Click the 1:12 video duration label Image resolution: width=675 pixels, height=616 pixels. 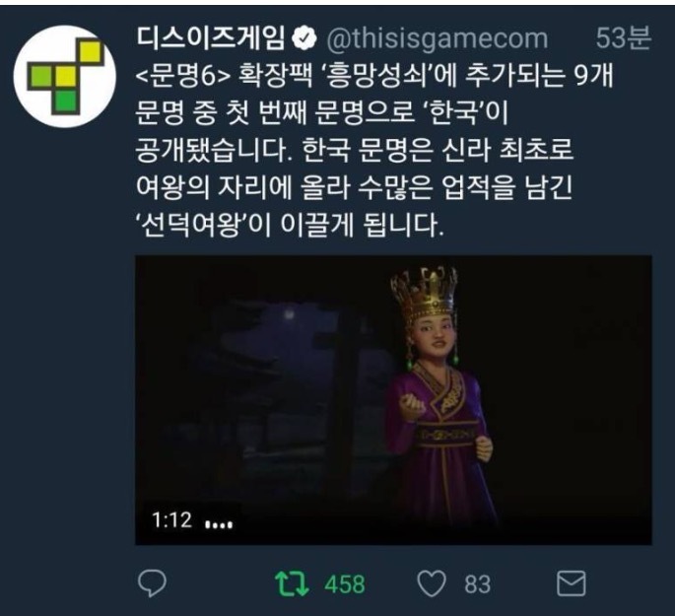coord(171,520)
